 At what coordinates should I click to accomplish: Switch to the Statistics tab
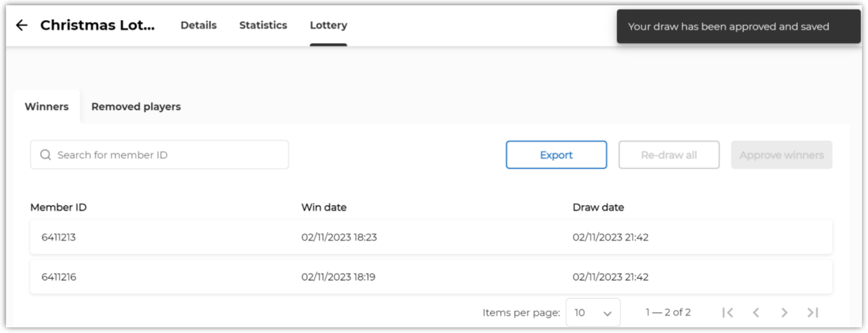263,25
